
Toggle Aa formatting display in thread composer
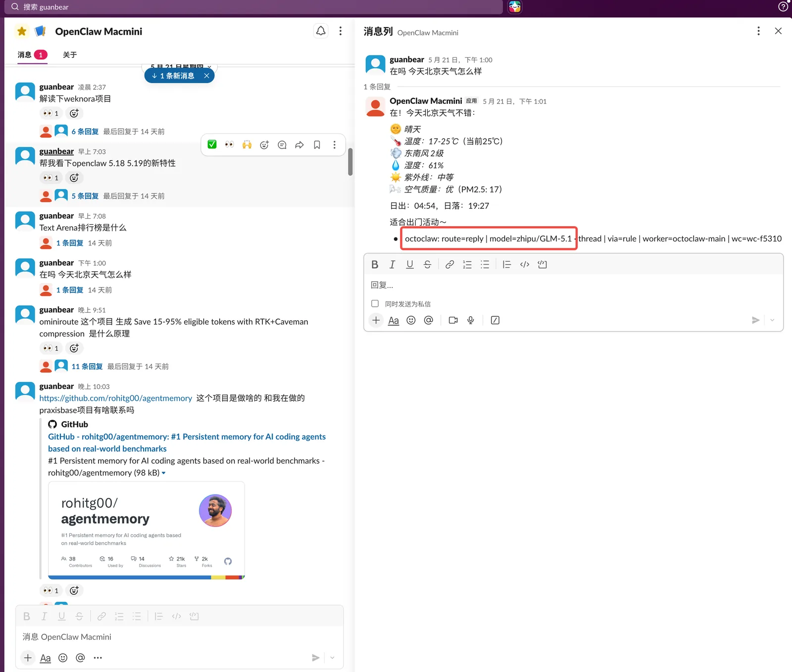tap(394, 320)
